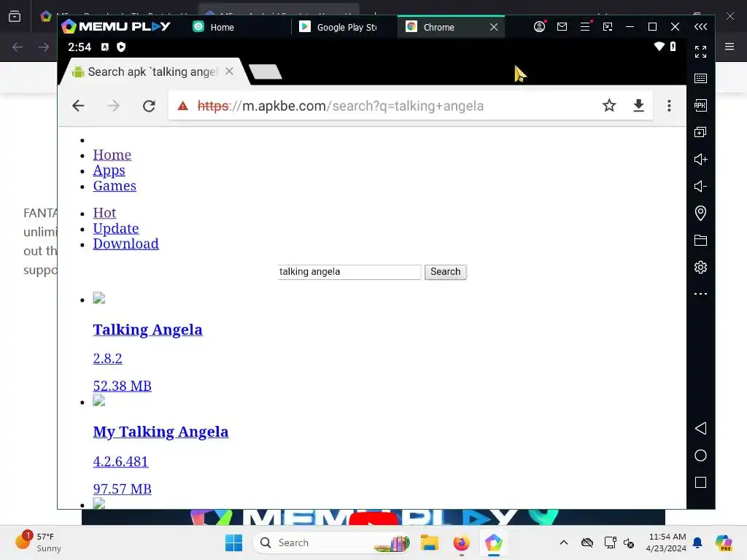The height and width of the screenshot is (560, 747).
Task: Open MEmu keyboard mapping icon
Action: pos(700,79)
